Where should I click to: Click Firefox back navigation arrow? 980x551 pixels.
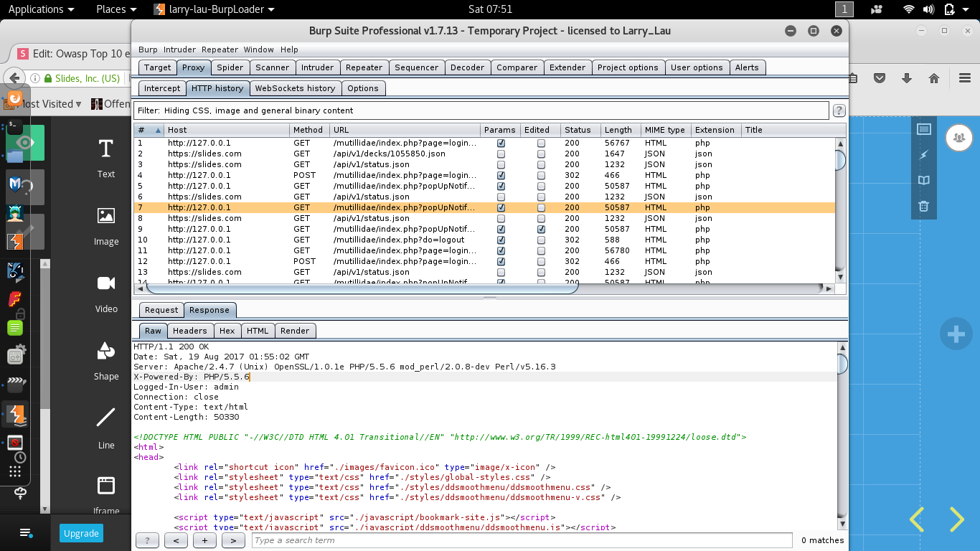coord(14,77)
